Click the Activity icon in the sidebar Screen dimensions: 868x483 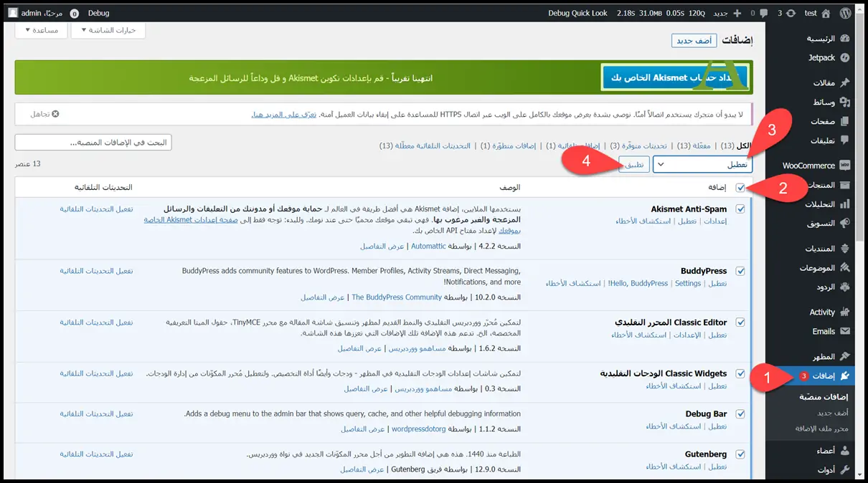point(845,312)
